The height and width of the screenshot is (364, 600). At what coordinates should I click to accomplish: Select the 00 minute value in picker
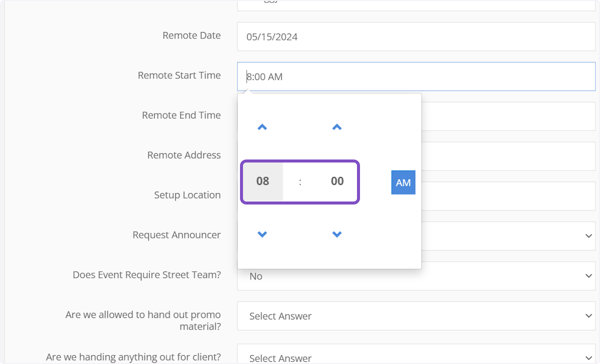coord(337,181)
